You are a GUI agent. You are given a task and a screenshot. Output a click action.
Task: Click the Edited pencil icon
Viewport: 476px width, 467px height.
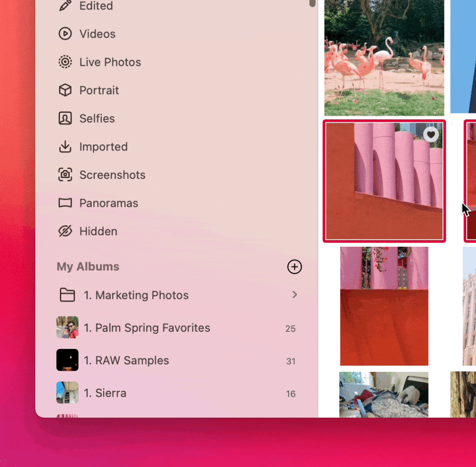click(x=65, y=6)
